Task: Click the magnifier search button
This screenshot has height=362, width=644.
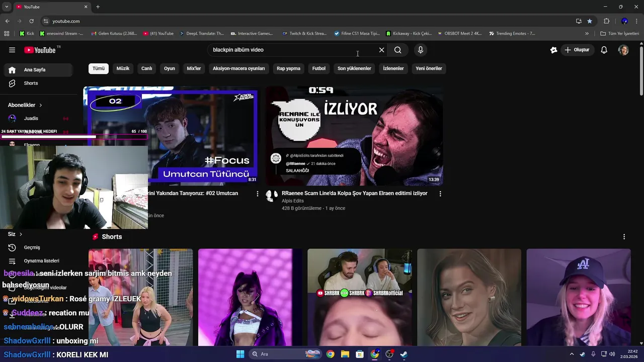Action: click(x=397, y=50)
